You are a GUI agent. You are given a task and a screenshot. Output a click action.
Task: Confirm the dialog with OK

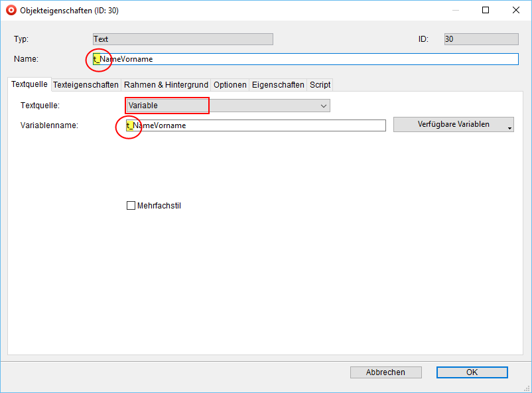coord(472,372)
